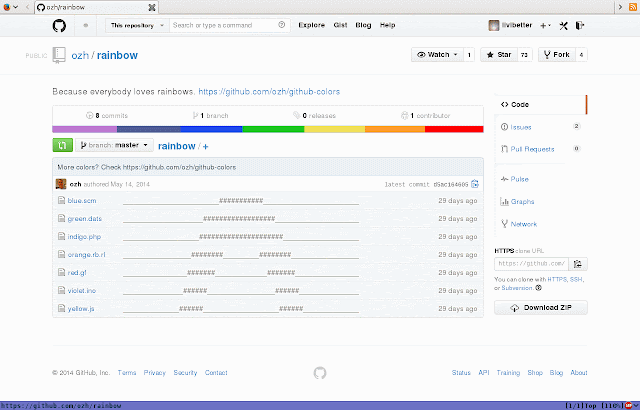Viewport: 640px width, 410px height.
Task: Open the This repository search scope dropdown
Action: point(137,25)
